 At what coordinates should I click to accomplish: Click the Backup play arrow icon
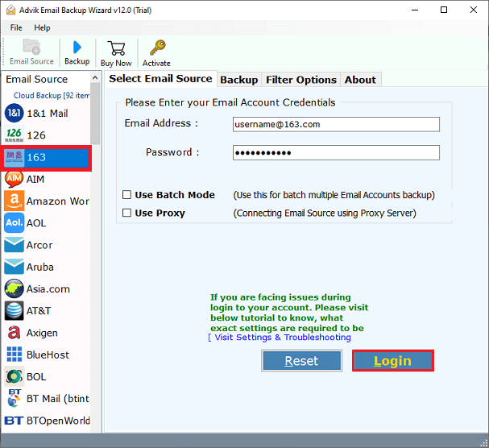77,48
